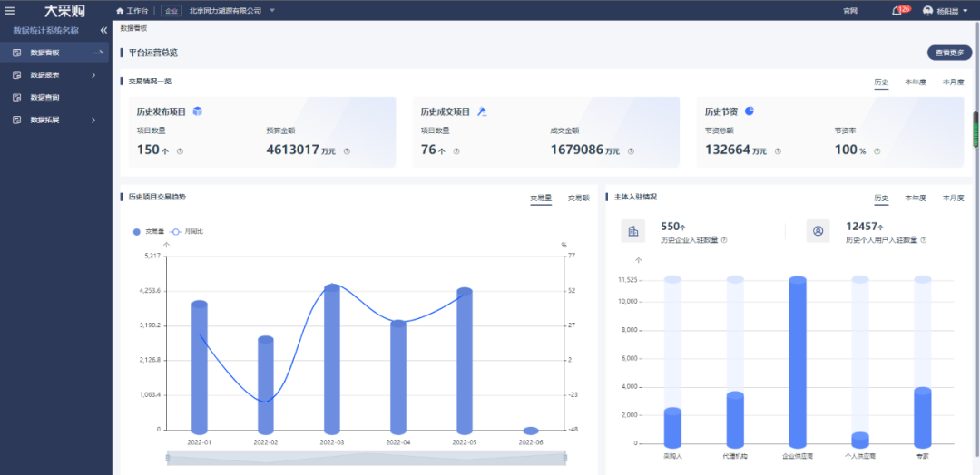Click the 2022-05 bar in trend chart
980x475 pixels.
[x=465, y=362]
